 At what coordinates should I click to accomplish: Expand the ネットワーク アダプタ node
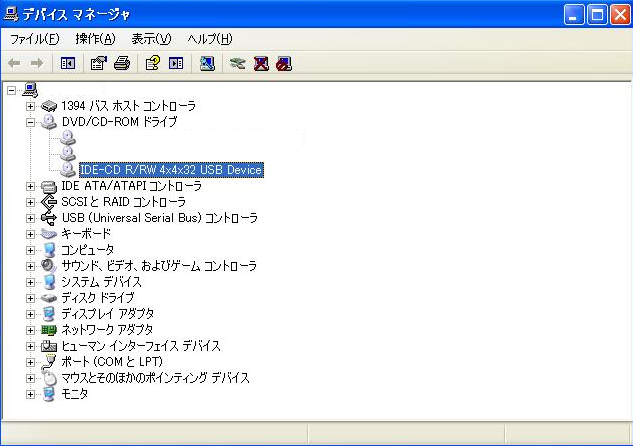[30, 330]
